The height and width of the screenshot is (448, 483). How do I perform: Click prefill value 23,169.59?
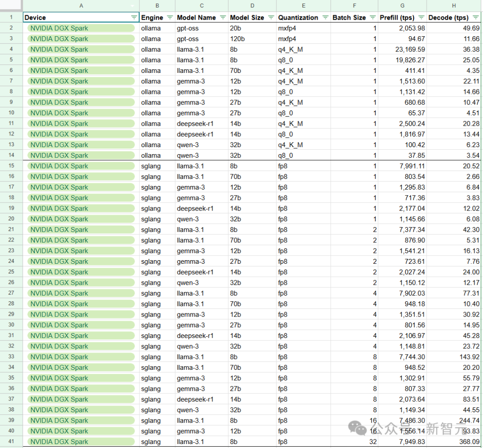coord(402,49)
